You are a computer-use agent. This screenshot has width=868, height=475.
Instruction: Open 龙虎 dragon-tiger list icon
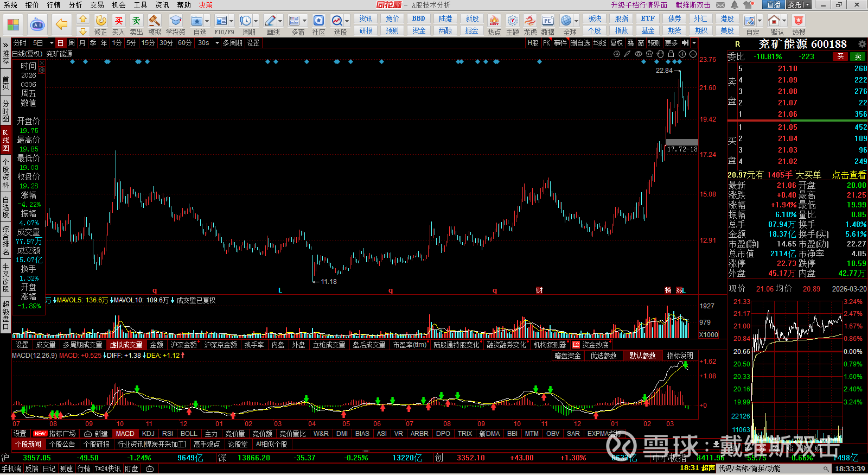click(530, 21)
